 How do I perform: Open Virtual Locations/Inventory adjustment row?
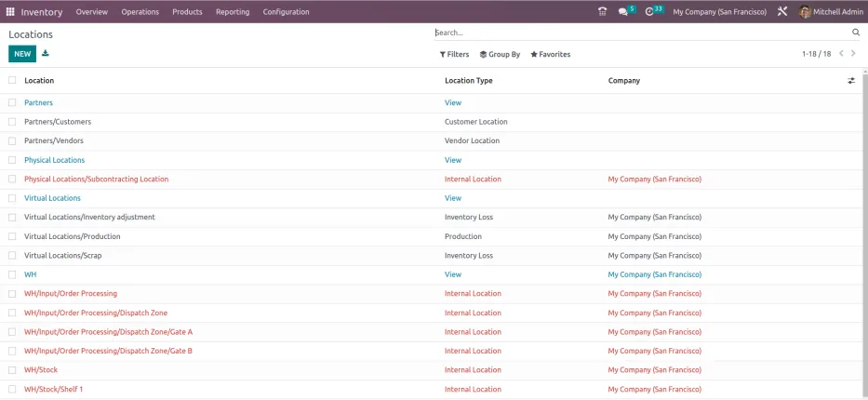point(89,217)
